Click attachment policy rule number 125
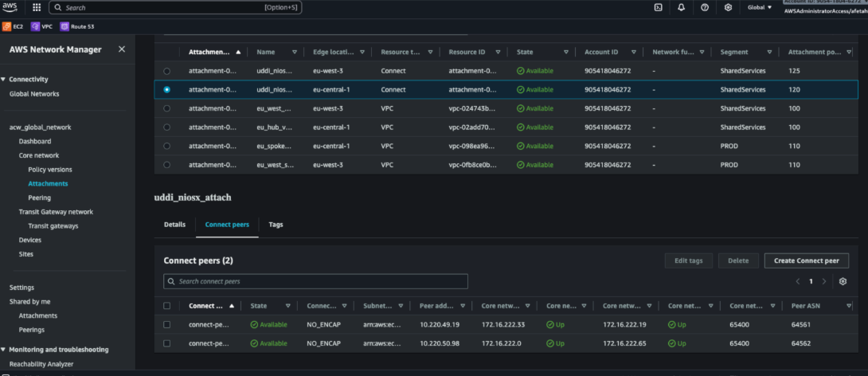Image resolution: width=868 pixels, height=376 pixels. (795, 71)
